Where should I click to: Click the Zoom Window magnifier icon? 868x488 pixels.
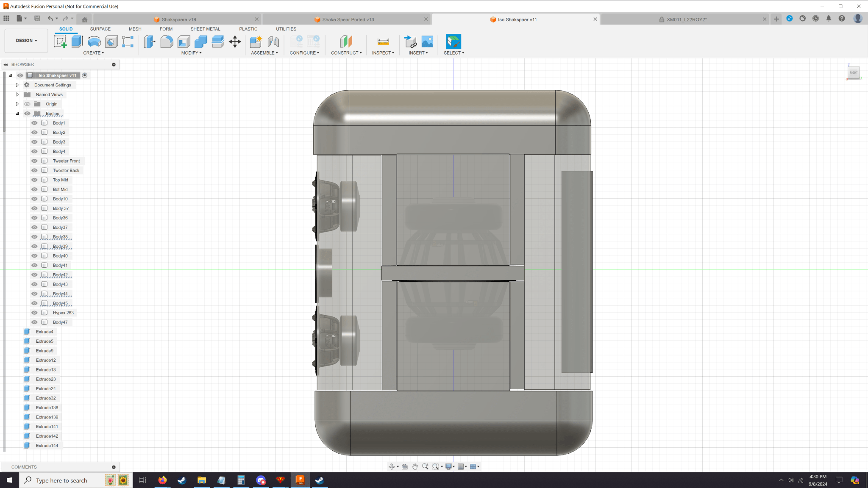click(x=435, y=466)
